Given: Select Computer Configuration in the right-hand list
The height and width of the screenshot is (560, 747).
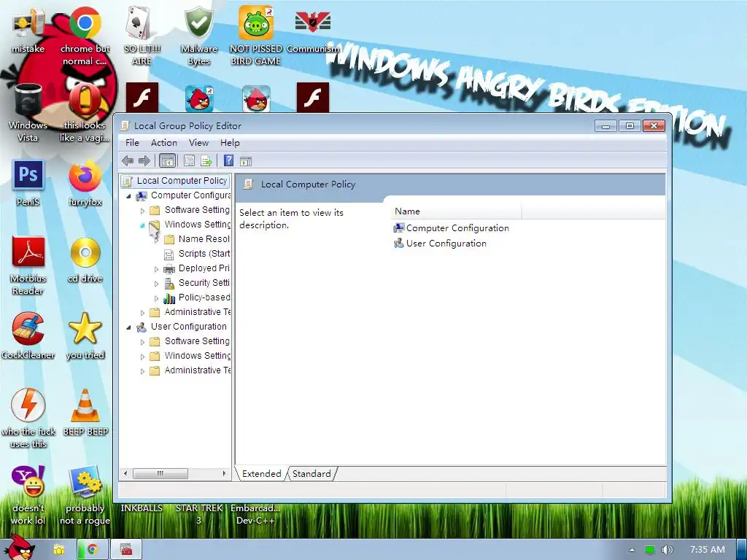Looking at the screenshot, I should point(451,228).
